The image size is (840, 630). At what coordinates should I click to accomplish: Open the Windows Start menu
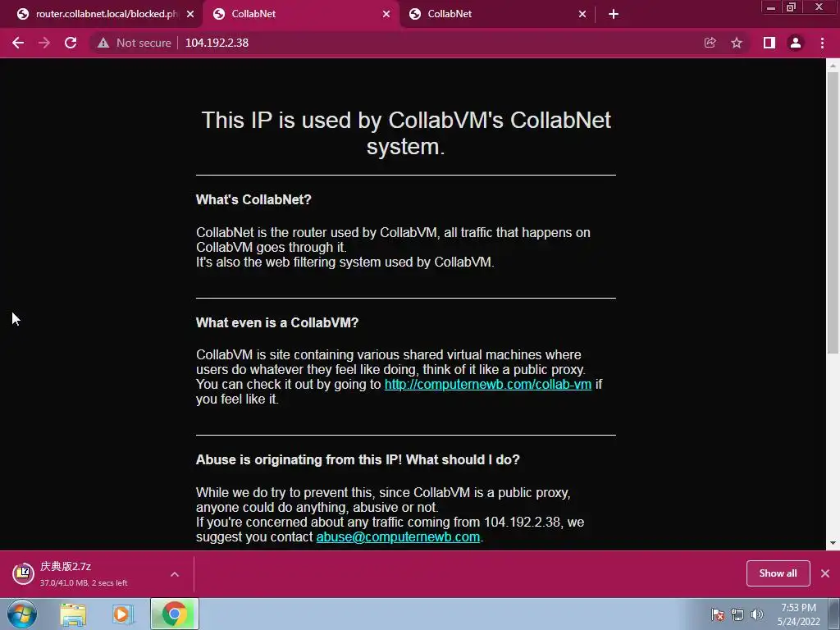(22, 614)
